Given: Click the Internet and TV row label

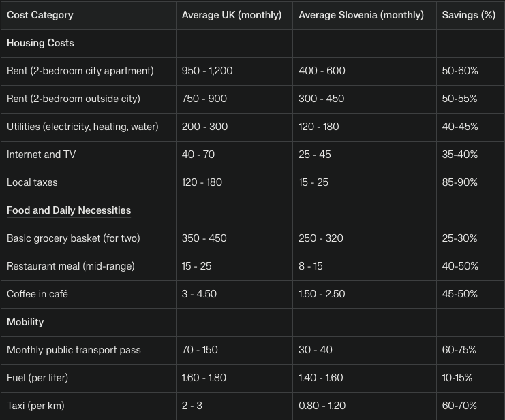Looking at the screenshot, I should (41, 155).
